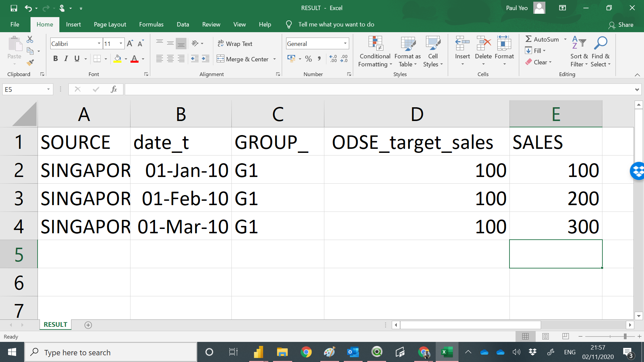
Task: Decrease font size with small A icon
Action: coord(141,44)
